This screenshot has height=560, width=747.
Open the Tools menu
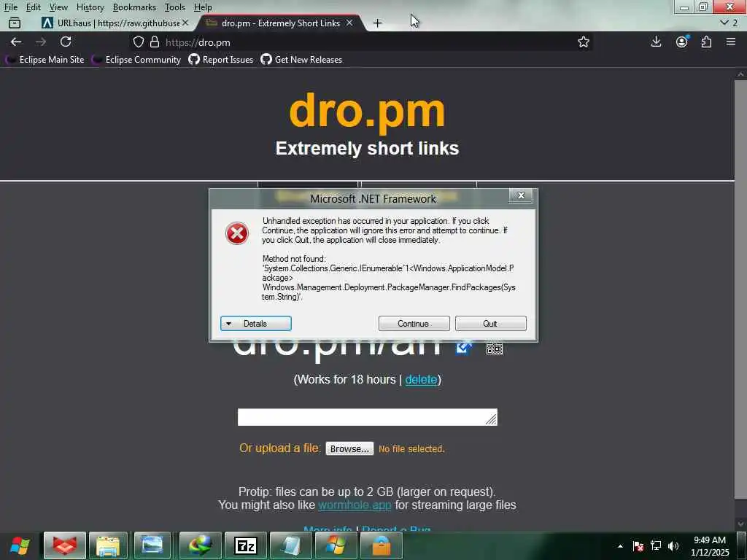[x=175, y=7]
